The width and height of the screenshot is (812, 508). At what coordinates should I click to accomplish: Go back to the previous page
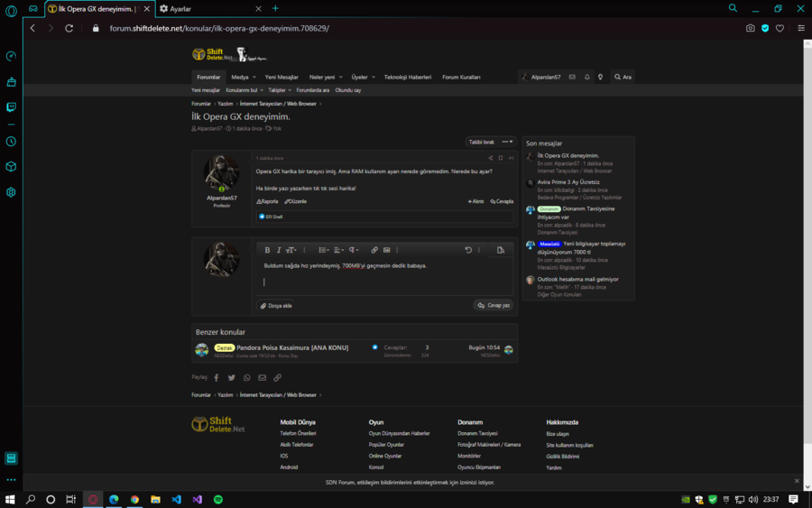tap(32, 29)
